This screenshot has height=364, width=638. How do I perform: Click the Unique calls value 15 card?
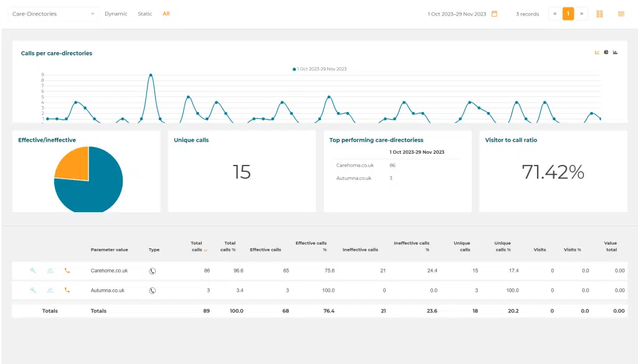coord(242,172)
